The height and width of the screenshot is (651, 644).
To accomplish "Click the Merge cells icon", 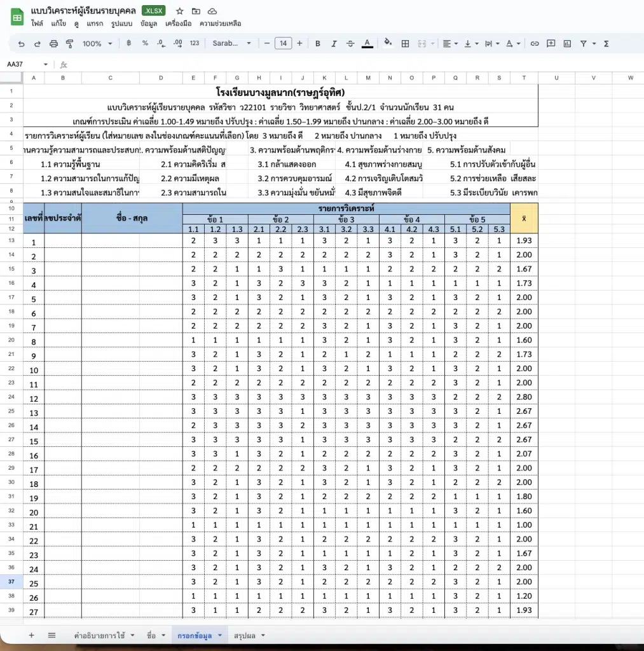I will [422, 44].
